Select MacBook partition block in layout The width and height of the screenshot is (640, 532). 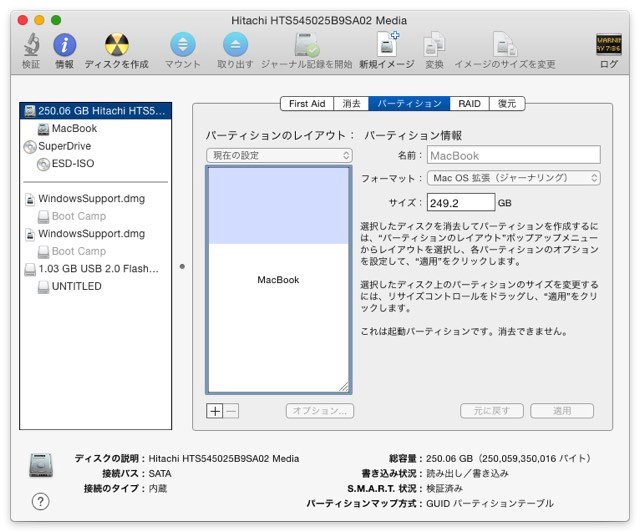(279, 280)
